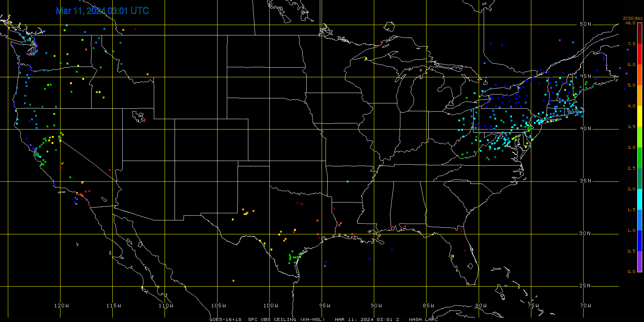Click the 'ZCSO (km)' color bar title
This screenshot has width=644, height=322.
[x=633, y=18]
